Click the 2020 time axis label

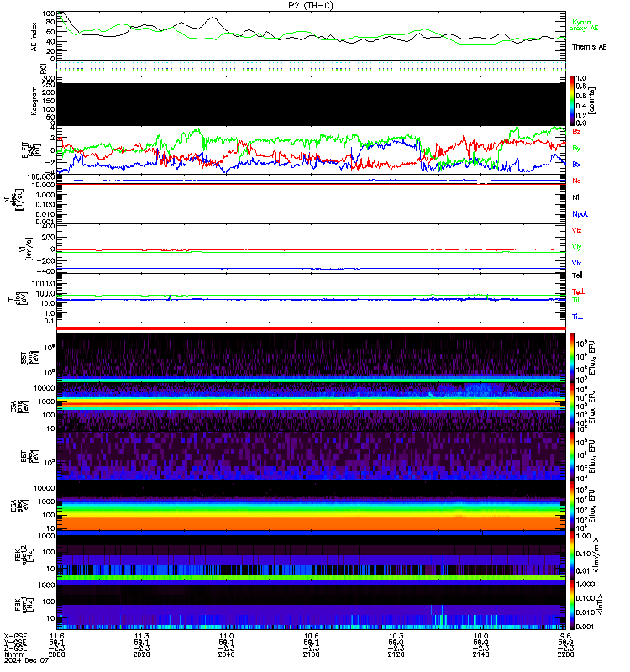click(141, 654)
